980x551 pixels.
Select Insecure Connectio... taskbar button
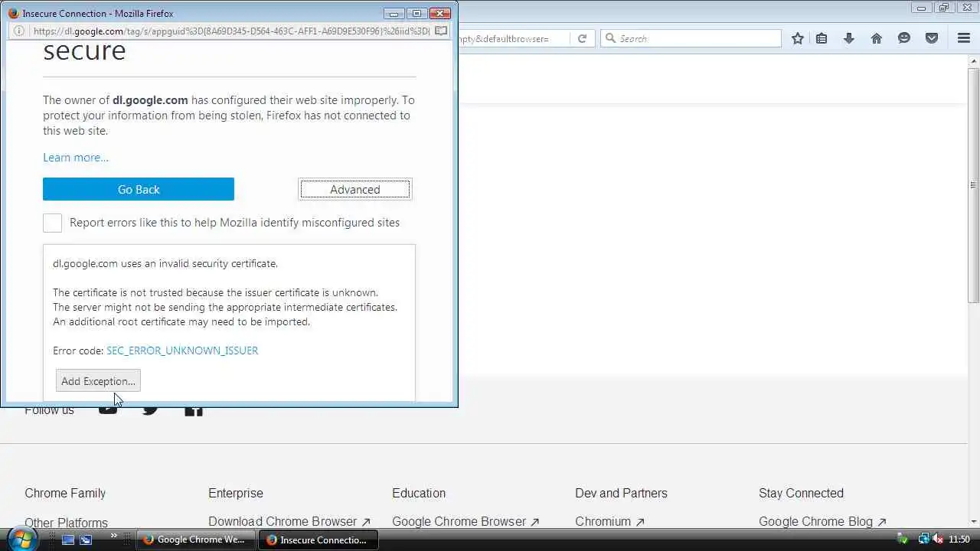(317, 540)
